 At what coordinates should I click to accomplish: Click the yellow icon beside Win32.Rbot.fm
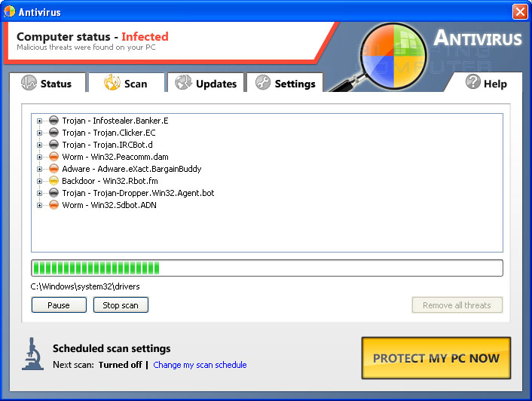point(54,180)
